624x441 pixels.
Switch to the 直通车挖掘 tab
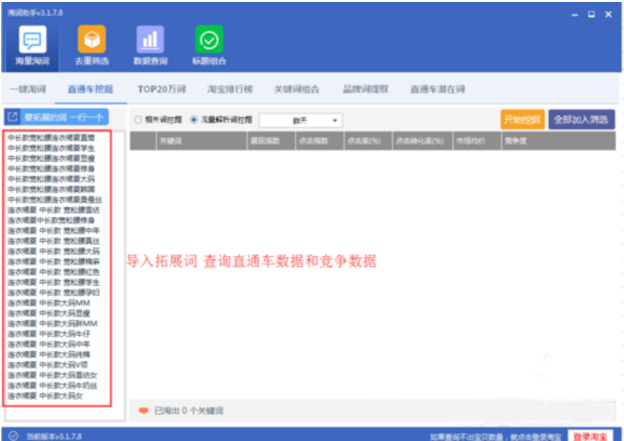pyautogui.click(x=90, y=89)
